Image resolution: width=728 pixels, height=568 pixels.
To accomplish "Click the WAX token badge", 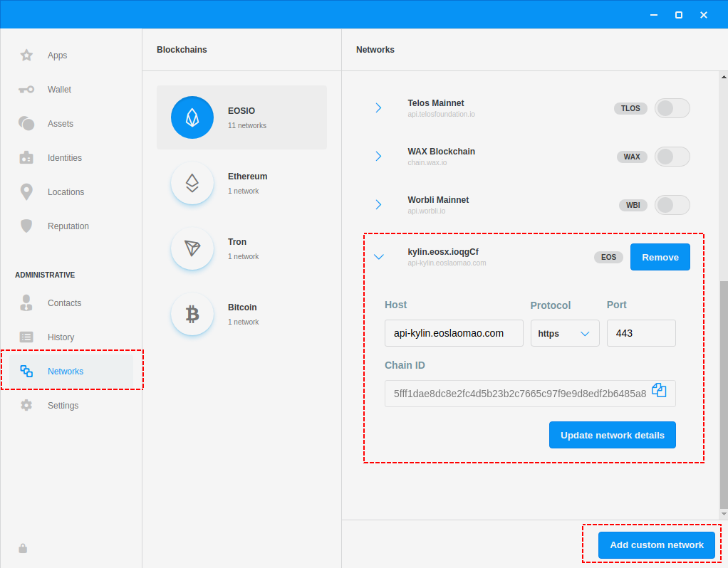I will pos(632,157).
